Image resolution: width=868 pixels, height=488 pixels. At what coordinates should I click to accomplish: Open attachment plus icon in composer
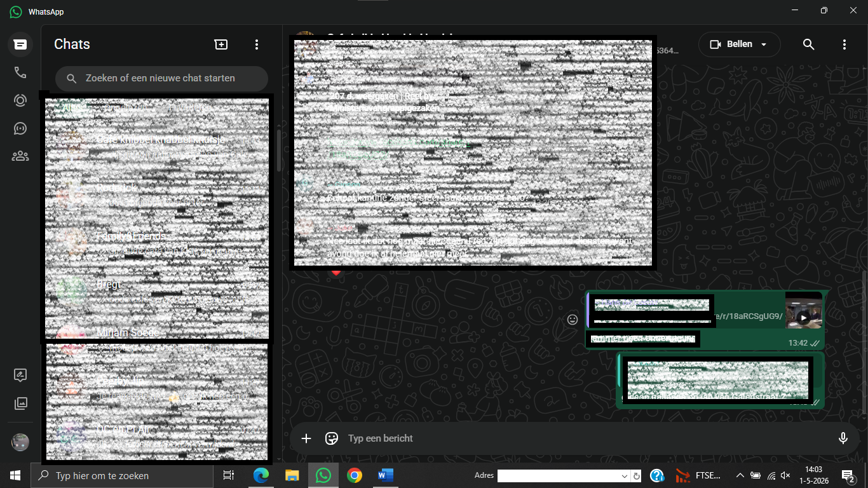(306, 438)
